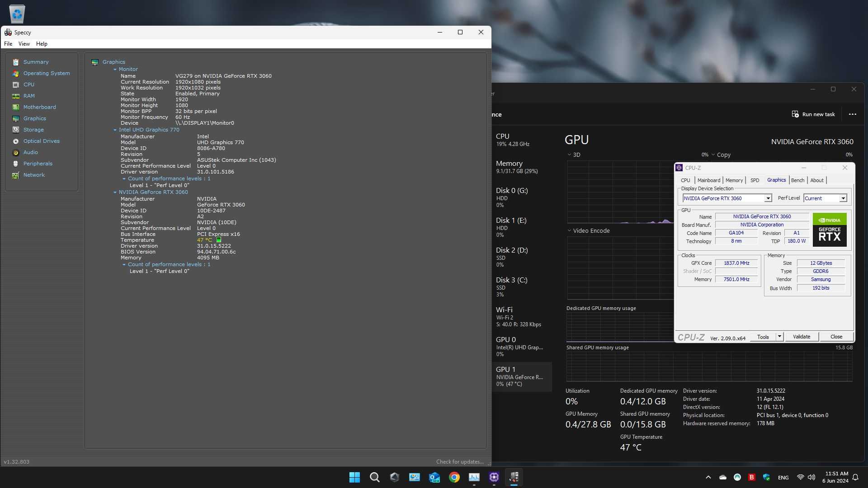
Task: Select the Optical Drives disc icon
Action: click(x=16, y=141)
